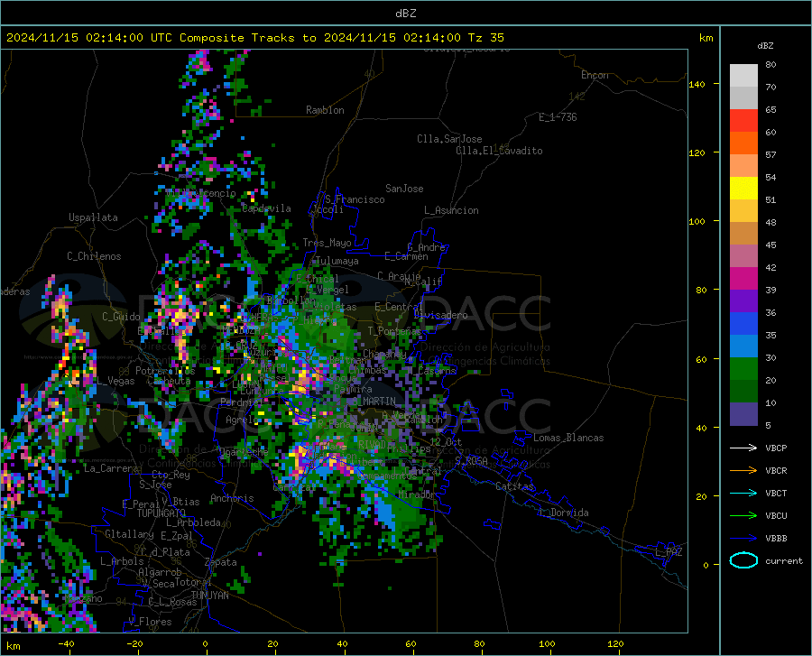Click the 'Tz 35' threshold text

pyautogui.click(x=485, y=38)
